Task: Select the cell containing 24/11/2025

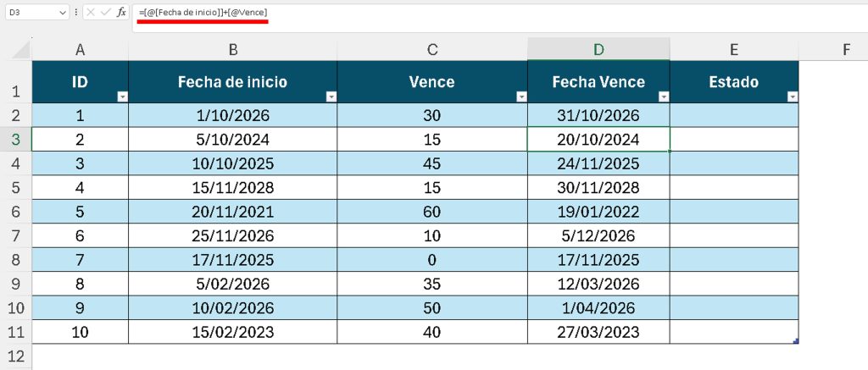Action: click(598, 162)
